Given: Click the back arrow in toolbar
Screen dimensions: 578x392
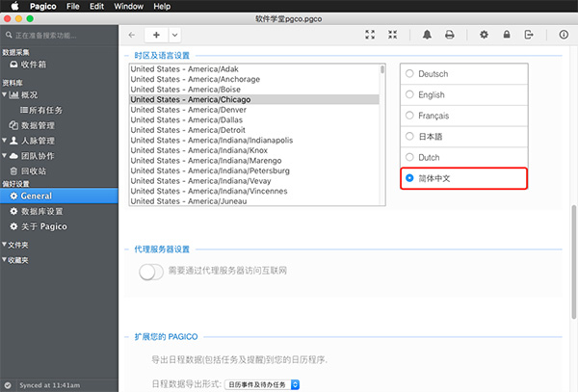Looking at the screenshot, I should [x=132, y=35].
